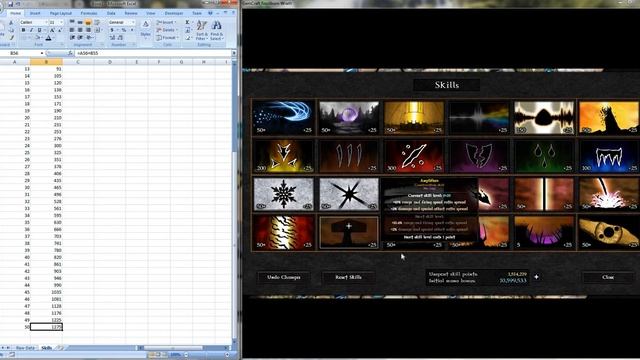Align cell text to the left
The width and height of the screenshot is (640, 360).
72,30
